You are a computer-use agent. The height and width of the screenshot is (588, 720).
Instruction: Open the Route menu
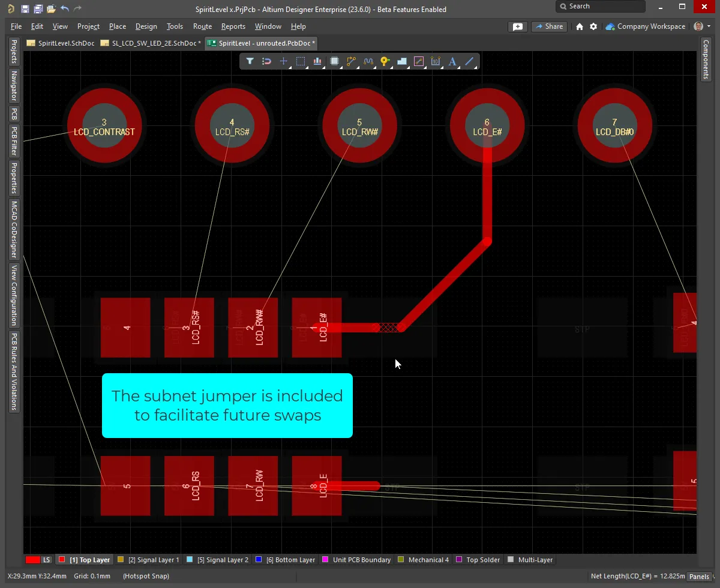(x=202, y=26)
